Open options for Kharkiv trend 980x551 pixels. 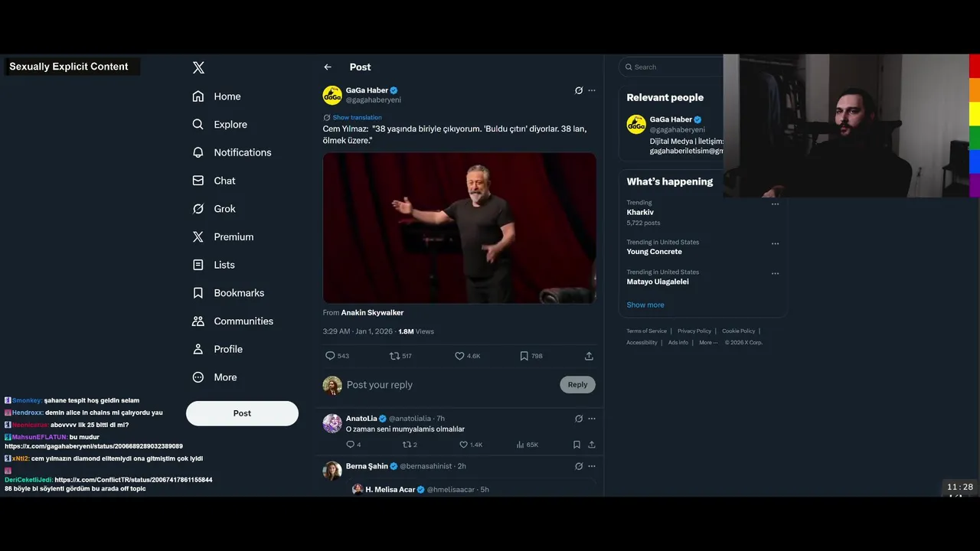click(775, 204)
